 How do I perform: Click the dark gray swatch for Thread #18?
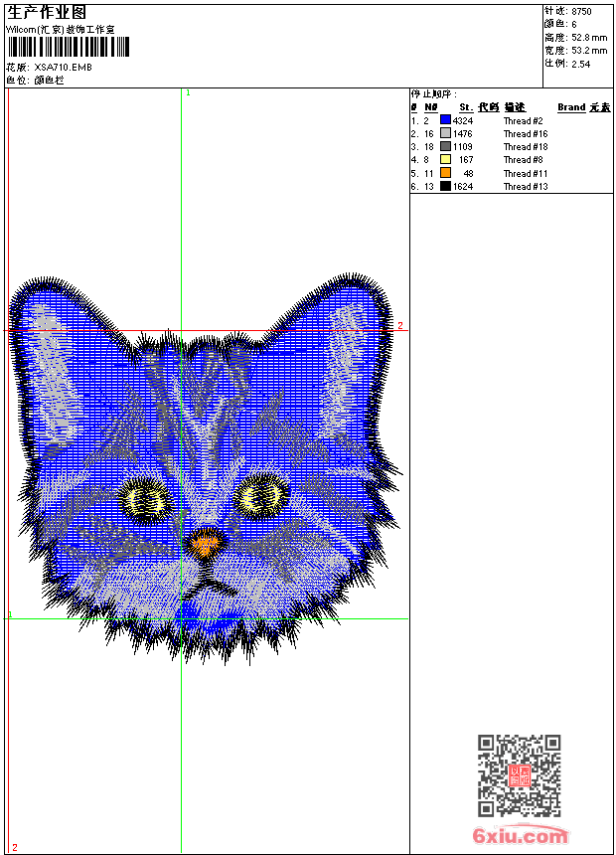(x=445, y=146)
